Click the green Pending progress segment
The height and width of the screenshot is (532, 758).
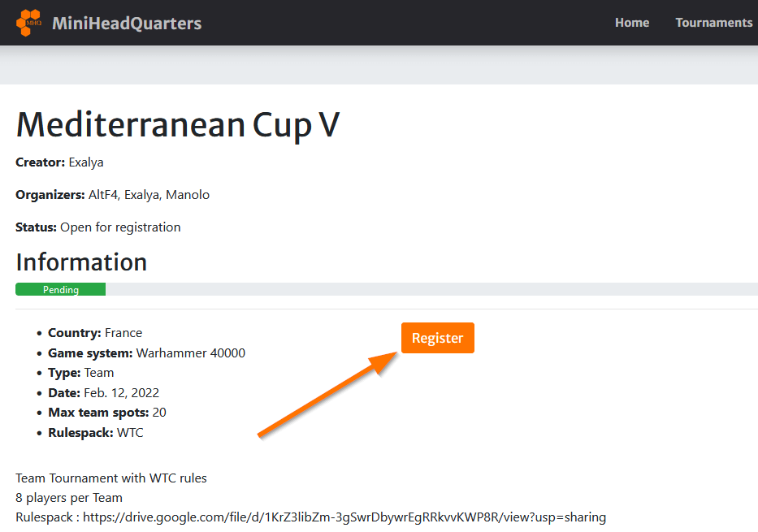[61, 290]
